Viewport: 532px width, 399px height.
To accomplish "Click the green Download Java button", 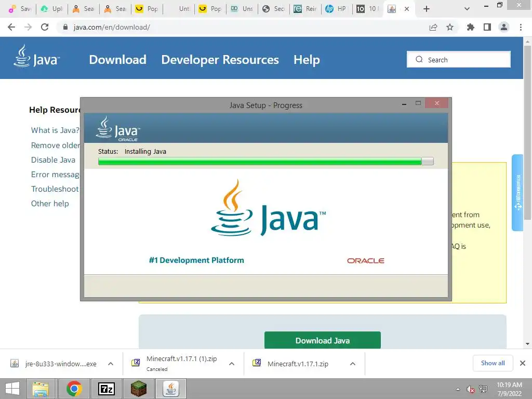I will 322,340.
